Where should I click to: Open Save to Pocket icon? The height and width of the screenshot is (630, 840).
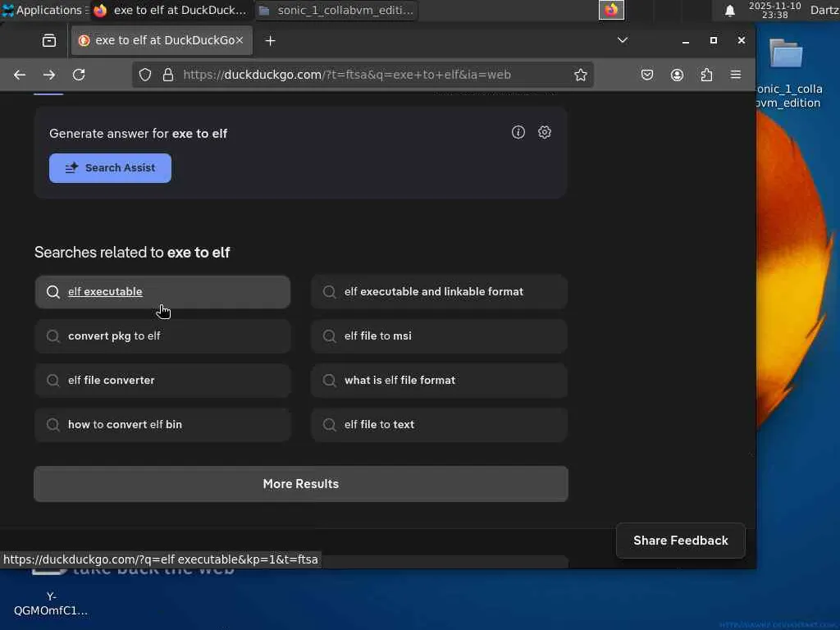tap(647, 75)
